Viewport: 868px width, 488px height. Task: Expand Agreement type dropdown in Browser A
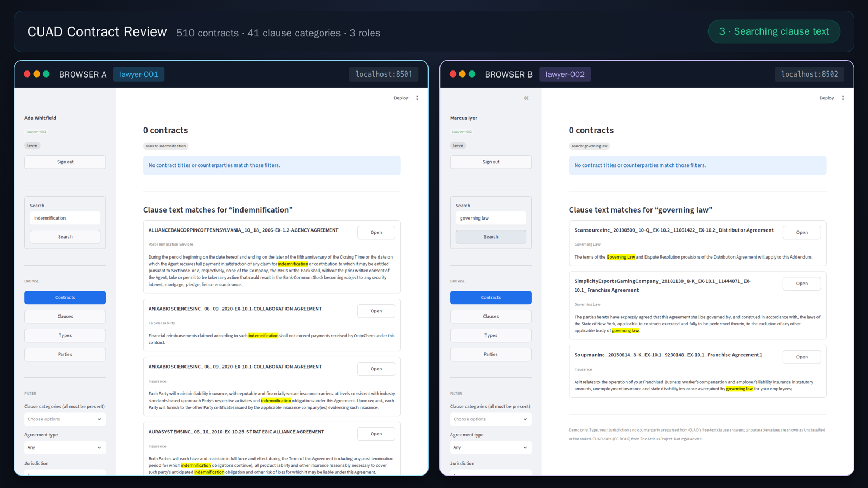tap(65, 447)
